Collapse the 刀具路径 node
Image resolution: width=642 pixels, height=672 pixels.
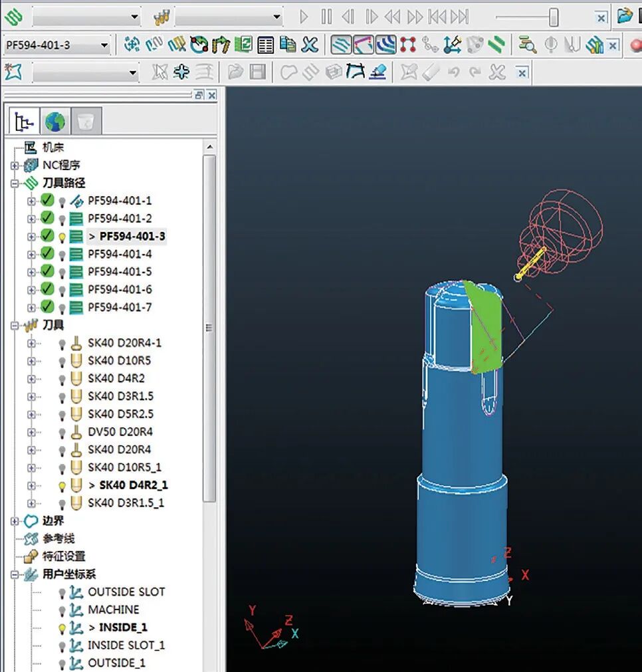tap(15, 183)
